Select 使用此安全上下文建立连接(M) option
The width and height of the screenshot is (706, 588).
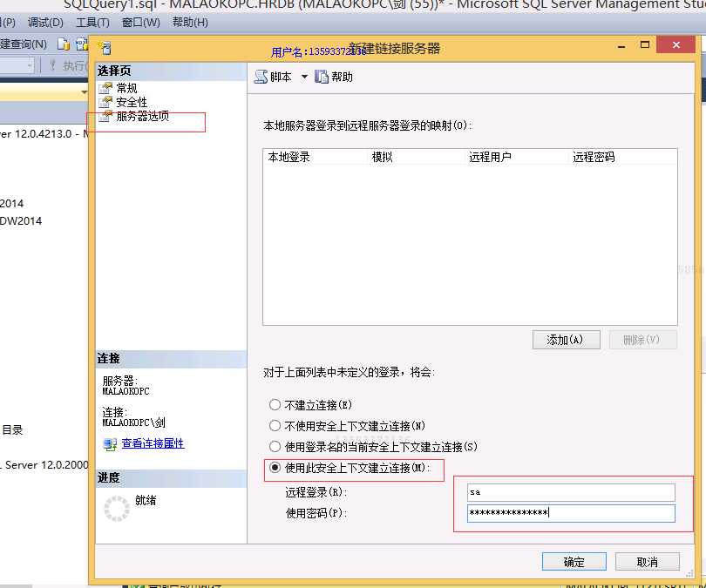350,468
